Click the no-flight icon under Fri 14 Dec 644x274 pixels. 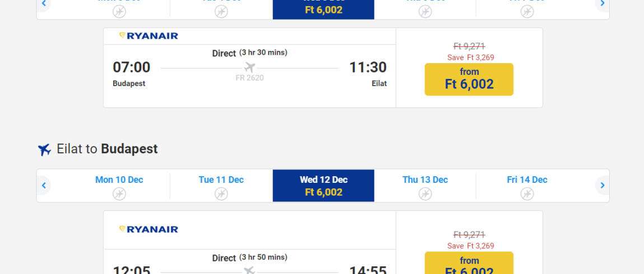click(x=527, y=193)
